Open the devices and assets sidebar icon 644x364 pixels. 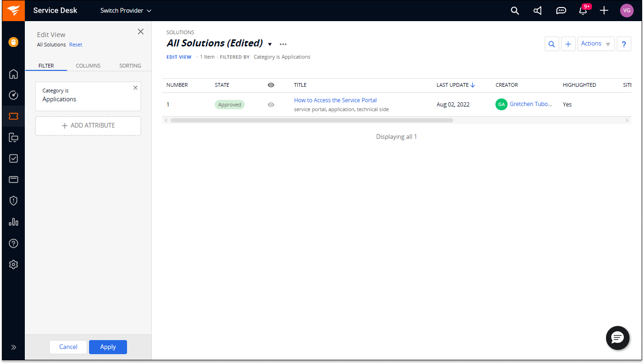[x=14, y=137]
